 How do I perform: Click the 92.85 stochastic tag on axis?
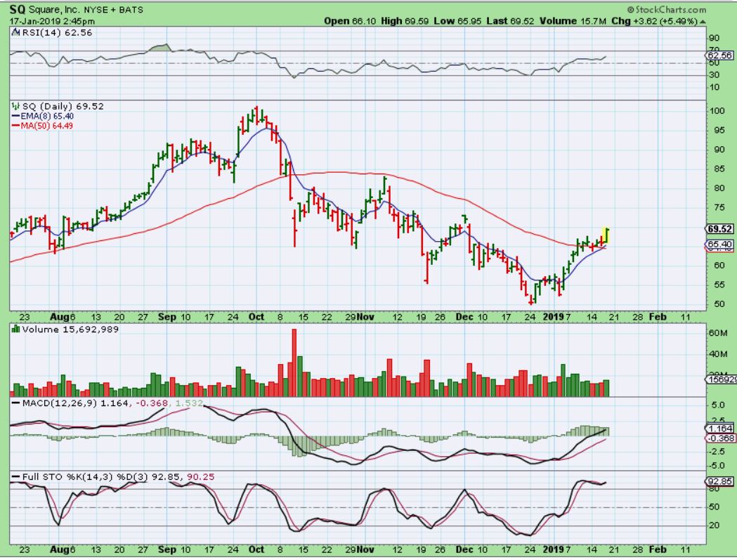[x=719, y=481]
